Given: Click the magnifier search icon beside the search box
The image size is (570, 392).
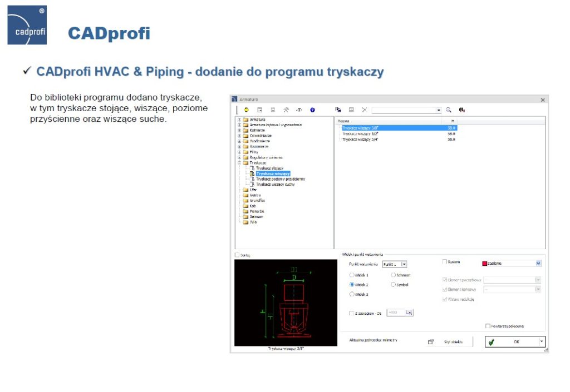Looking at the screenshot, I should pyautogui.click(x=448, y=110).
